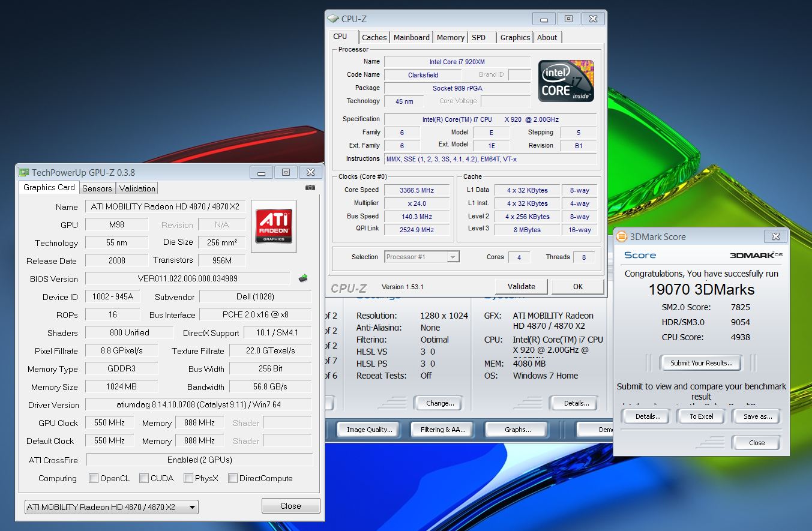Click OK in the CPU-Z window
The image size is (812, 531).
tap(578, 286)
